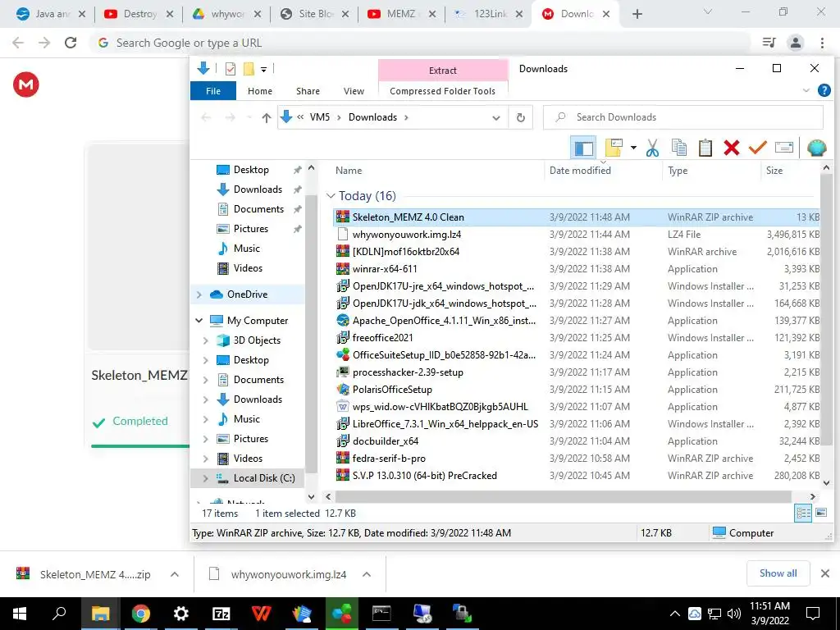
Task: Switch to Large icons view in status bar
Action: pos(820,514)
